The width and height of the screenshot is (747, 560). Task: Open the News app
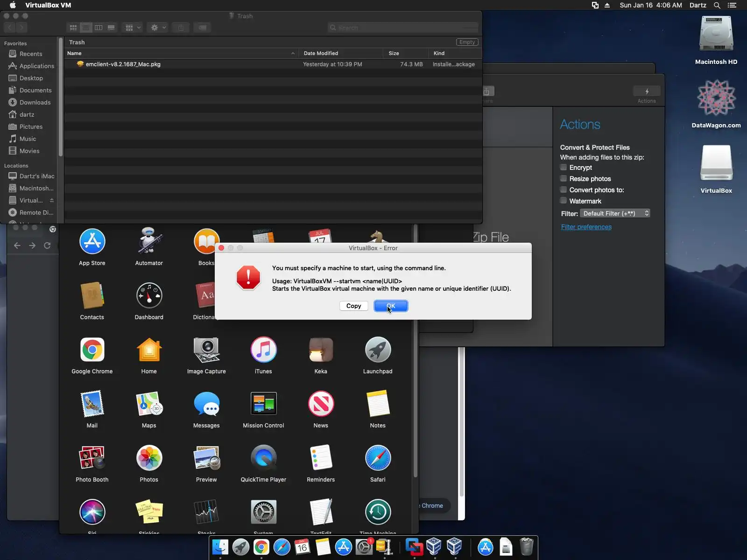point(321,404)
